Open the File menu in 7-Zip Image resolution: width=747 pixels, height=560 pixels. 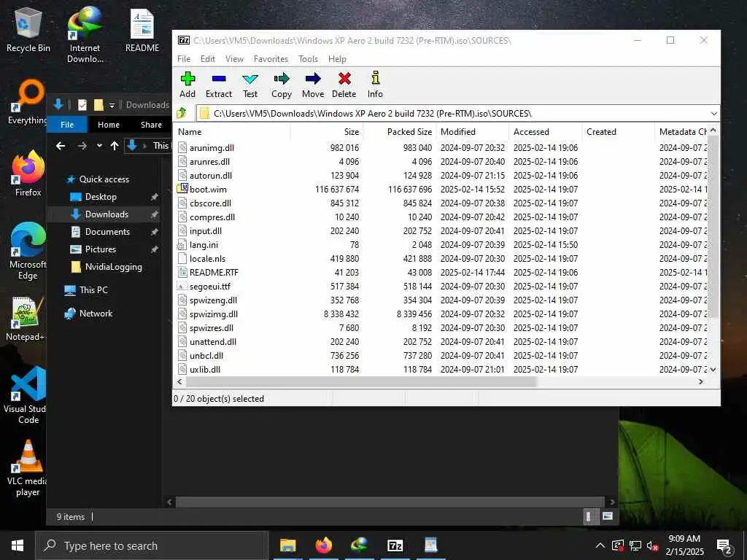(184, 59)
